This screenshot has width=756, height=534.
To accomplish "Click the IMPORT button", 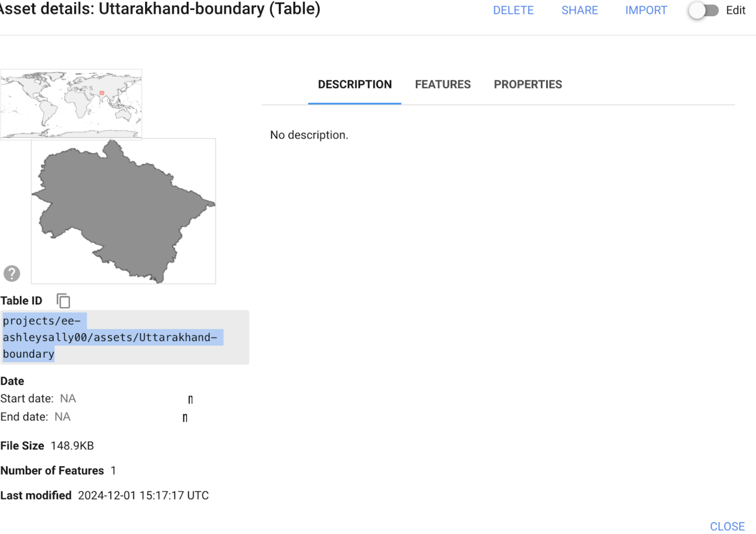I will pos(646,10).
